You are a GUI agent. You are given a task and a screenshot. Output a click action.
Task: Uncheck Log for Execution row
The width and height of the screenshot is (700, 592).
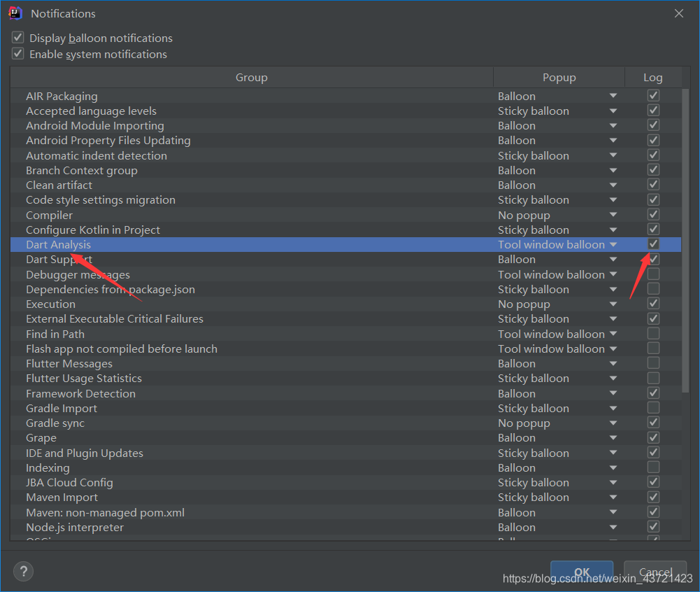[653, 304]
